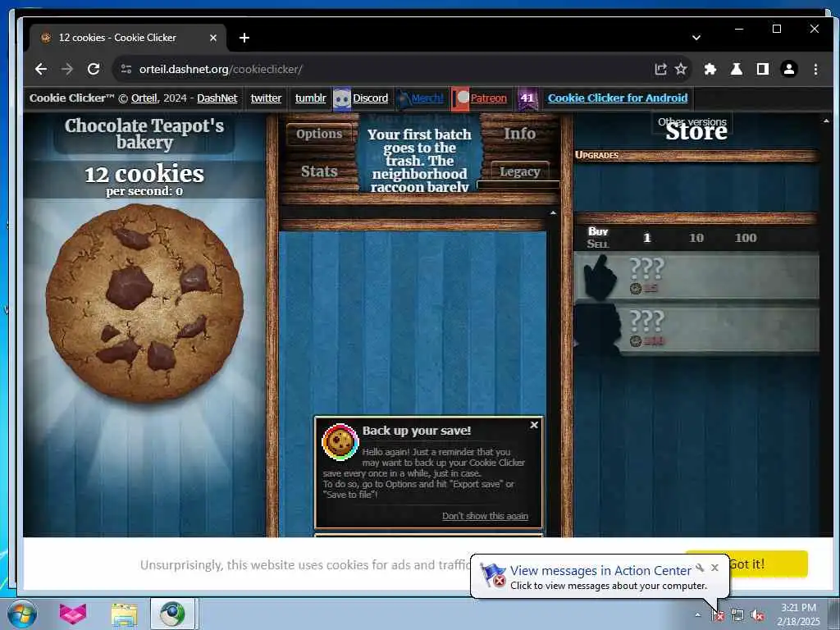Close the Action Center balloon
This screenshot has height=630, width=840.
pyautogui.click(x=714, y=568)
